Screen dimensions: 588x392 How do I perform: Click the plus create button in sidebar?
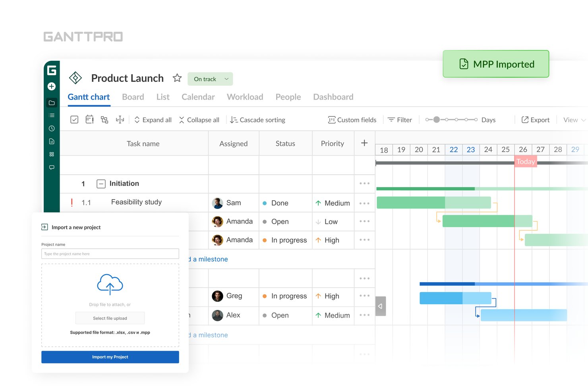point(52,86)
